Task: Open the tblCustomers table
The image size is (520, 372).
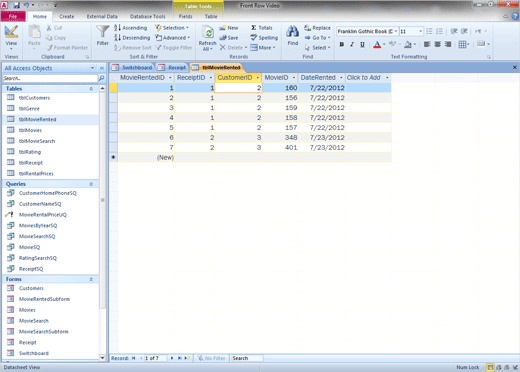Action: [34, 98]
